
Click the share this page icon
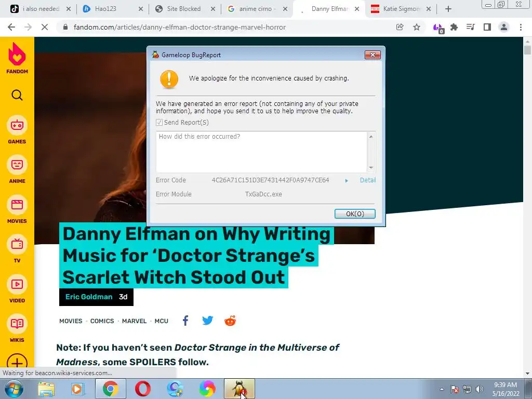pyautogui.click(x=400, y=27)
